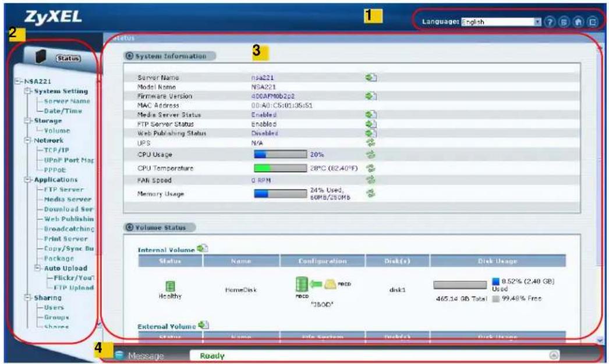609x364 pixels.
Task: Collapse the Applications tree node
Action: coord(27,180)
